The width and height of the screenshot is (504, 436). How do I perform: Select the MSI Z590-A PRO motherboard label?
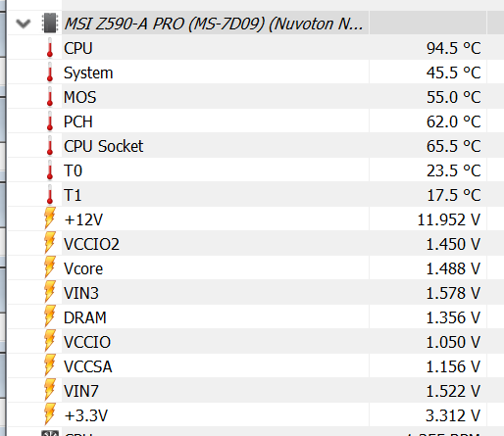(214, 24)
